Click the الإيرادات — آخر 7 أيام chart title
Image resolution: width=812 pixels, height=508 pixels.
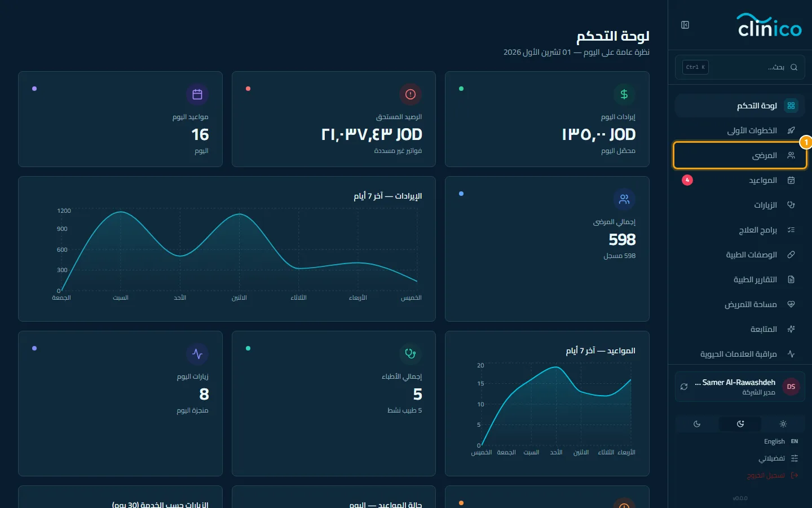click(388, 196)
